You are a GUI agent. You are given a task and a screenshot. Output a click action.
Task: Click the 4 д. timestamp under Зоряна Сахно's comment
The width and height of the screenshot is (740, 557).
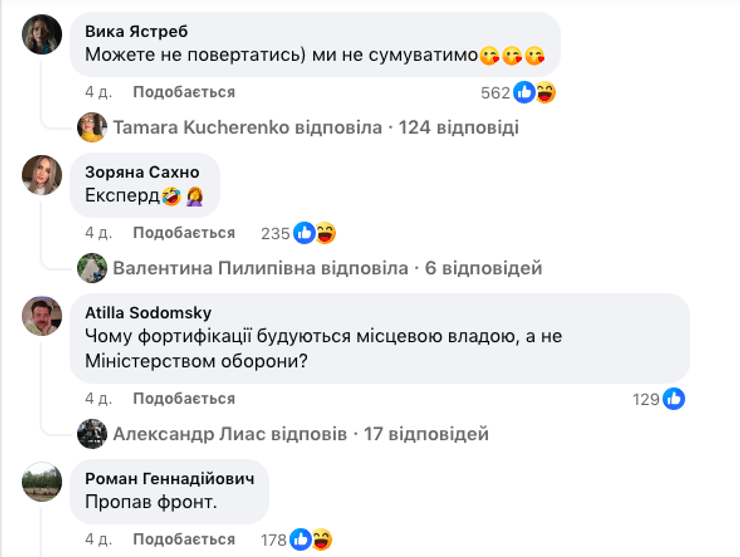[x=98, y=233]
